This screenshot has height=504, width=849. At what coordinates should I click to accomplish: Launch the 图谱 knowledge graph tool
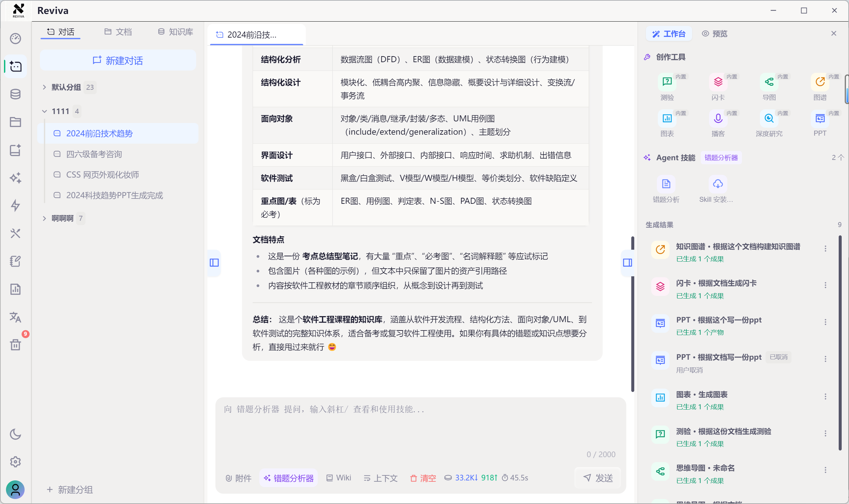tap(820, 87)
